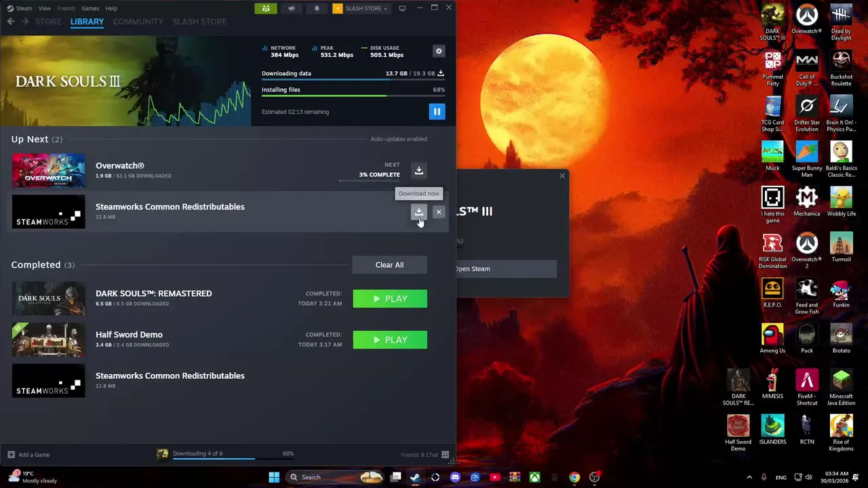Switch to the STORE tab

pyautogui.click(x=48, y=22)
